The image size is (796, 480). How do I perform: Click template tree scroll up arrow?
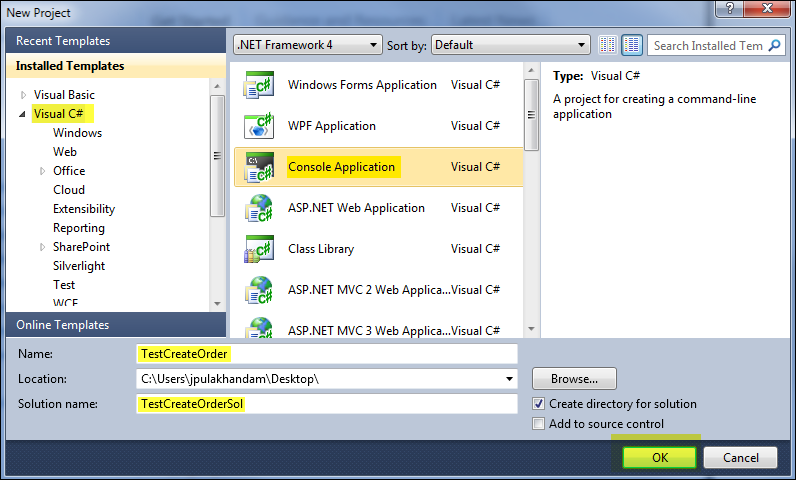(x=217, y=86)
